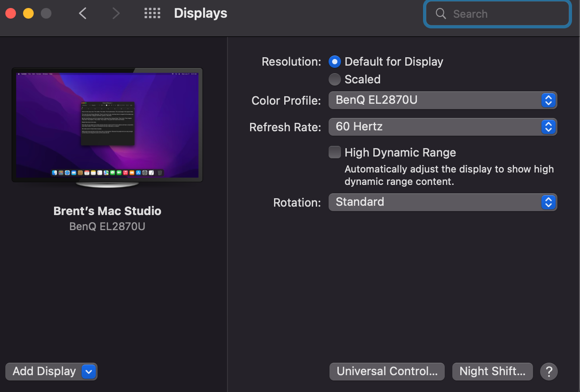
Task: Show all preferences grid icon
Action: pyautogui.click(x=153, y=13)
